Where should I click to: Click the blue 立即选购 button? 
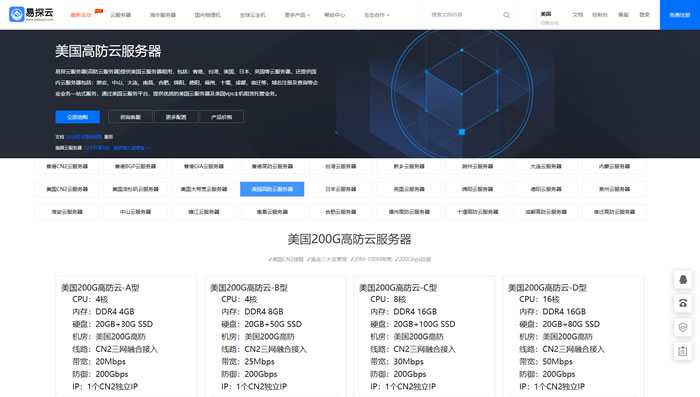77,117
